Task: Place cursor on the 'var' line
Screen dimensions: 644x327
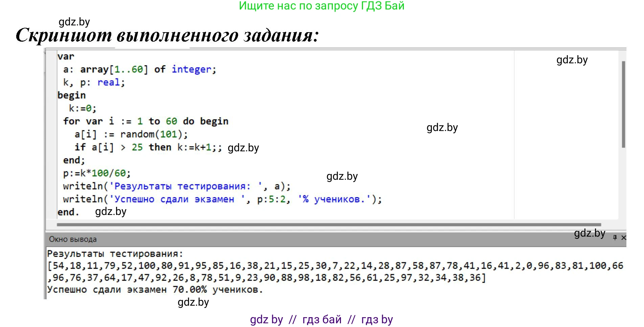Action: coord(66,57)
